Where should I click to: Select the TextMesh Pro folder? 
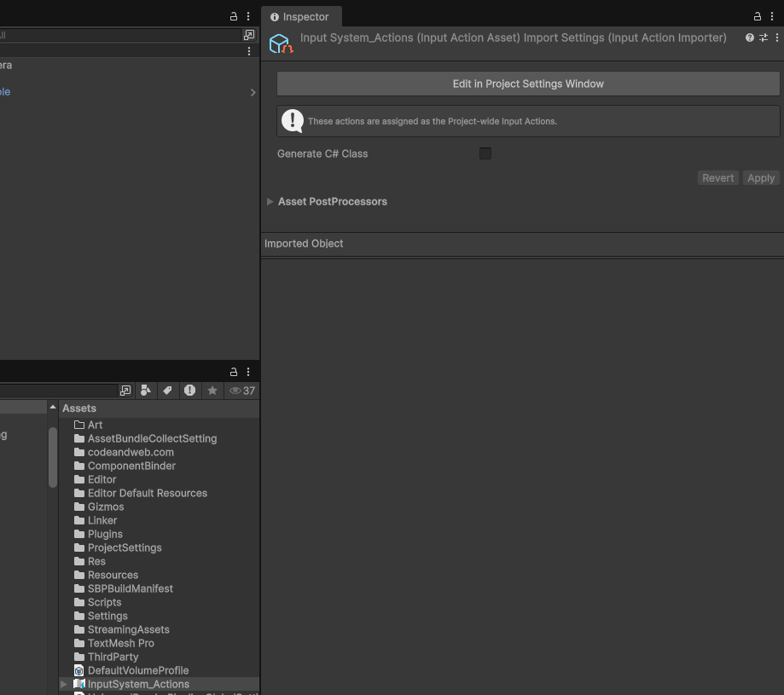coord(159,644)
